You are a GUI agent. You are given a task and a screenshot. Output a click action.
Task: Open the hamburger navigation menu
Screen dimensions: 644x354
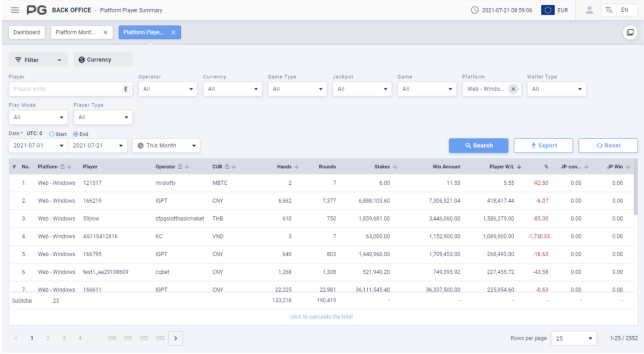(15, 10)
